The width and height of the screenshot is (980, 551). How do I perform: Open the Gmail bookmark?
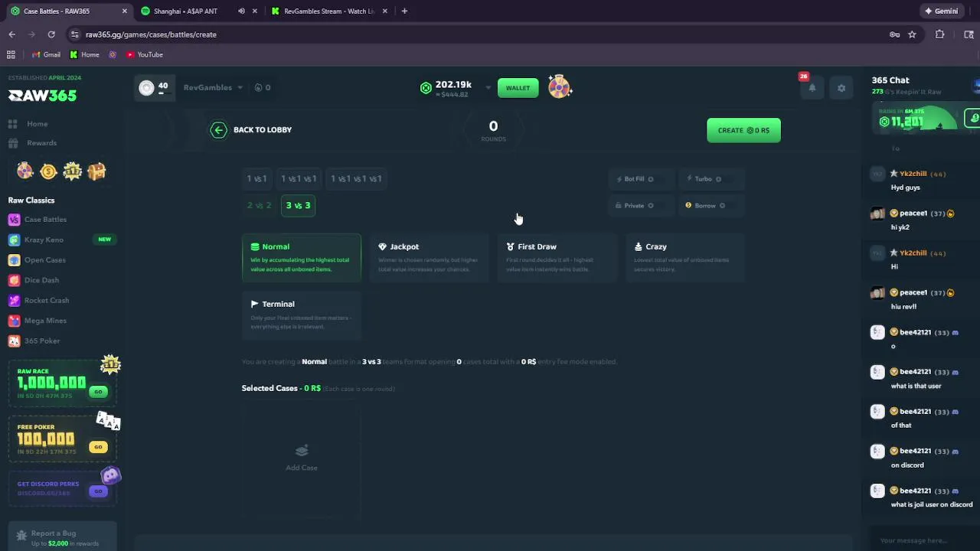pos(46,55)
